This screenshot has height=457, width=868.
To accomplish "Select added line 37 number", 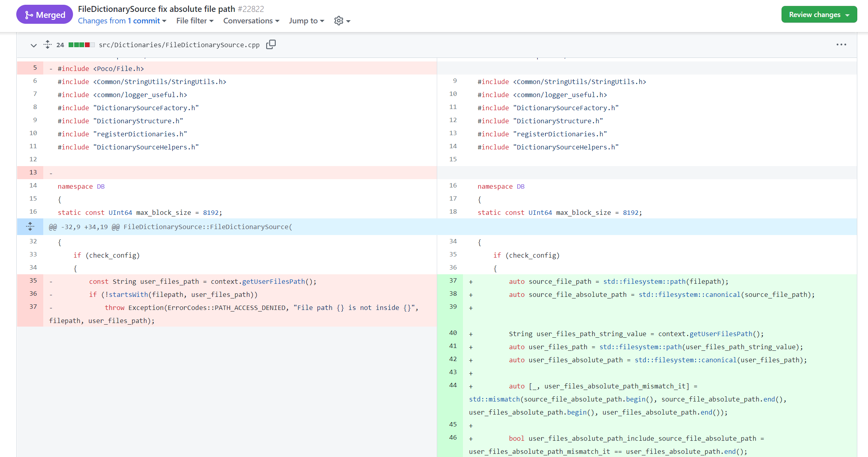I will pos(453,281).
